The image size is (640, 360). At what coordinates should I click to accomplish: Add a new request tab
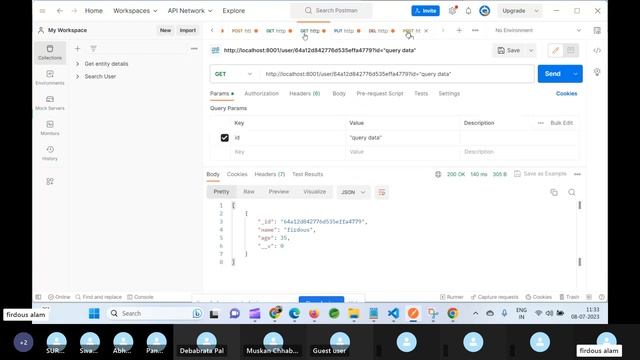coord(459,30)
